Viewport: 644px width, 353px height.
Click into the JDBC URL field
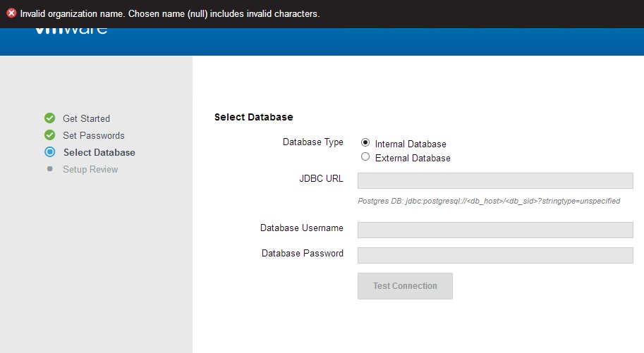click(495, 181)
